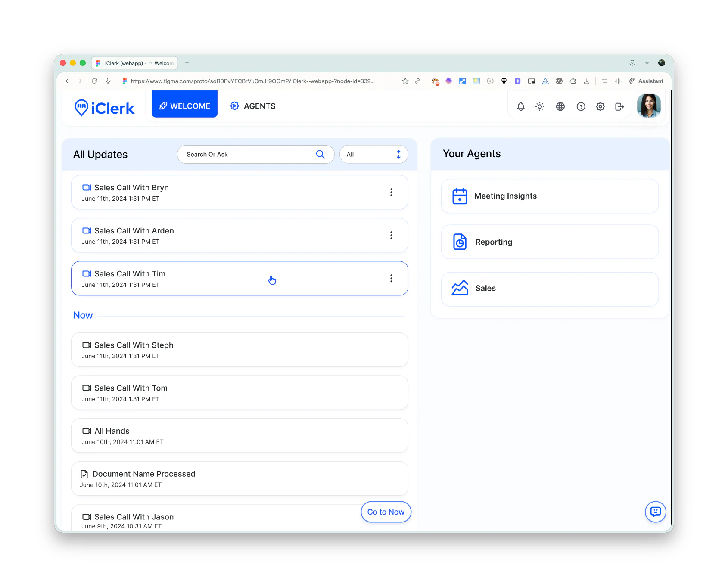Open the Sales agent
The width and height of the screenshot is (728, 587).
(x=550, y=289)
